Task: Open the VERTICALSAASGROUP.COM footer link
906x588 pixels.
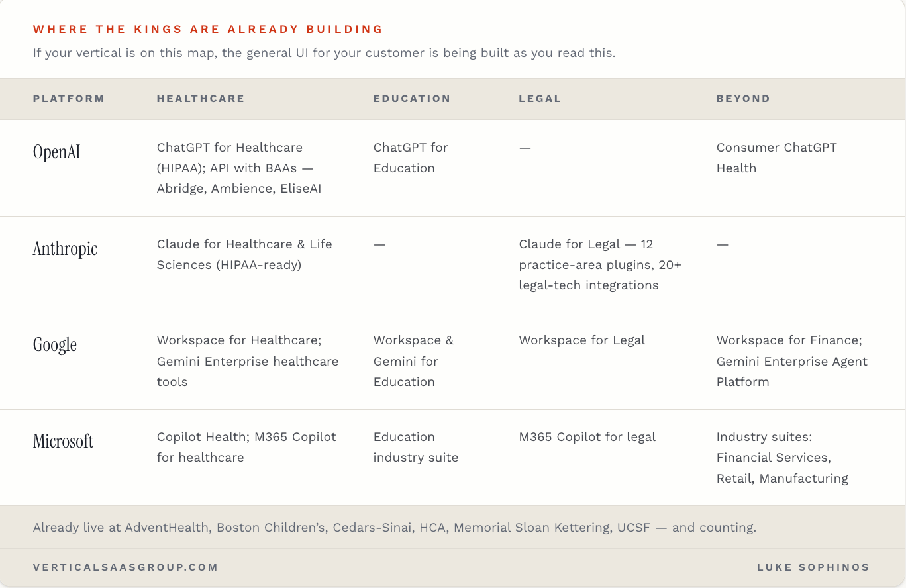Action: 125,567
